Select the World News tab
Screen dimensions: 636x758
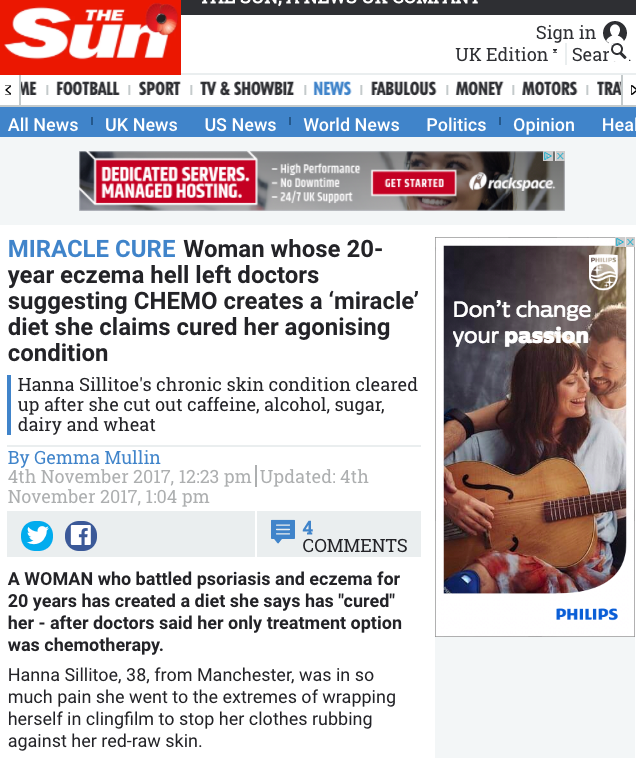click(x=351, y=125)
